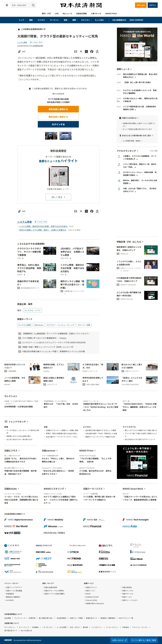Click the orange お申し込み button
This screenshot has width=162, height=644.
(141, 5)
